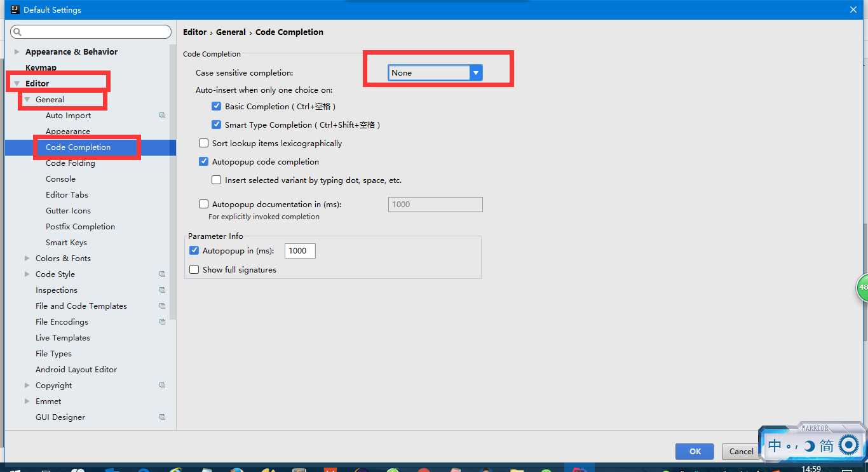Select File Encodings in the tree
The image size is (868, 472).
click(x=62, y=322)
